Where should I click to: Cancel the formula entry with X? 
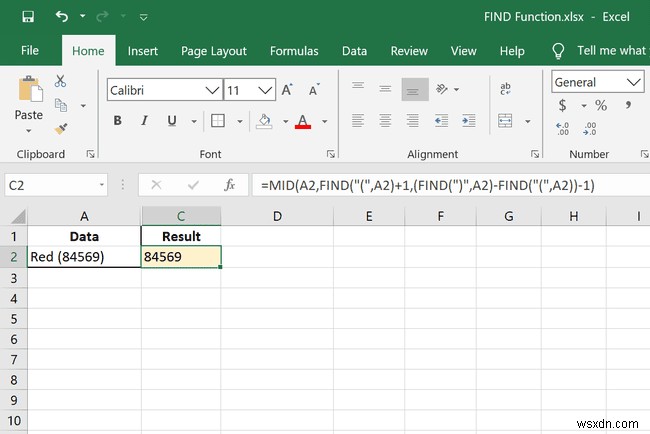coord(156,185)
